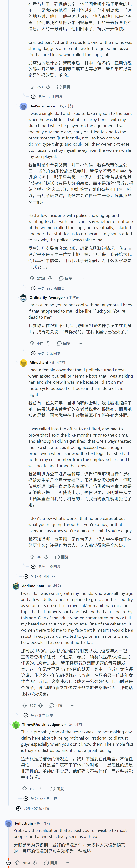Upvote the comment with 753 points

pos(32,87)
